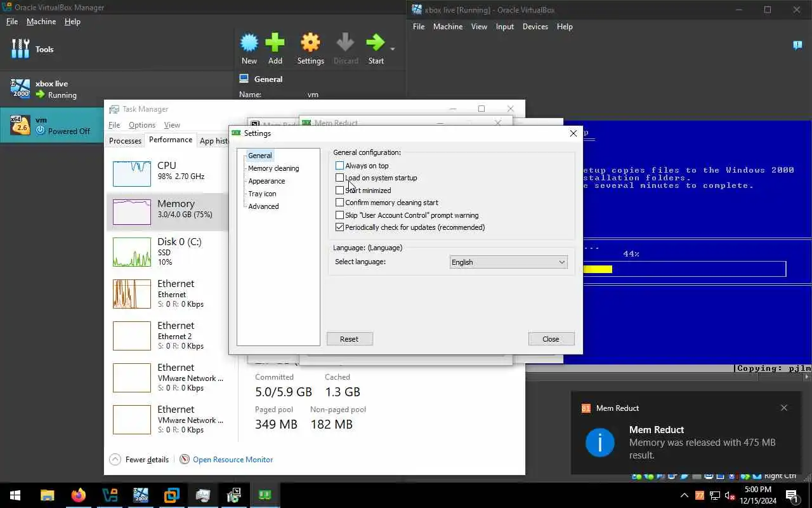Click the Mem Reduct orange tray icon
This screenshot has height=508, width=812.
click(700, 495)
